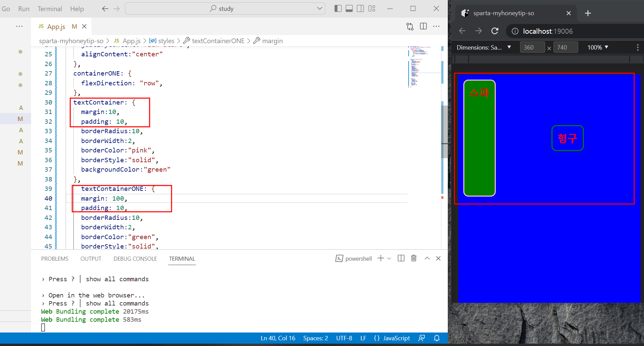Split the terminal pane

tap(401, 258)
